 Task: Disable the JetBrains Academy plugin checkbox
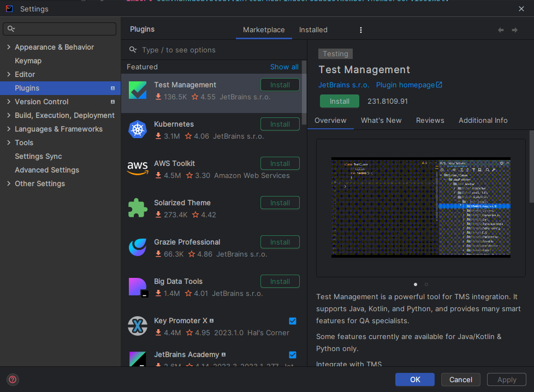coord(293,355)
